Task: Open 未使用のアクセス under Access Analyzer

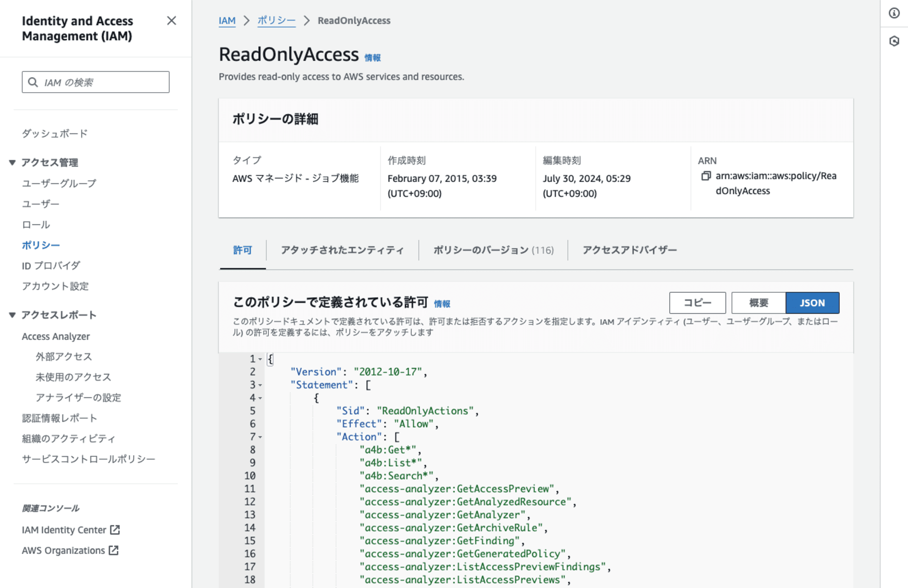Action: (73, 377)
